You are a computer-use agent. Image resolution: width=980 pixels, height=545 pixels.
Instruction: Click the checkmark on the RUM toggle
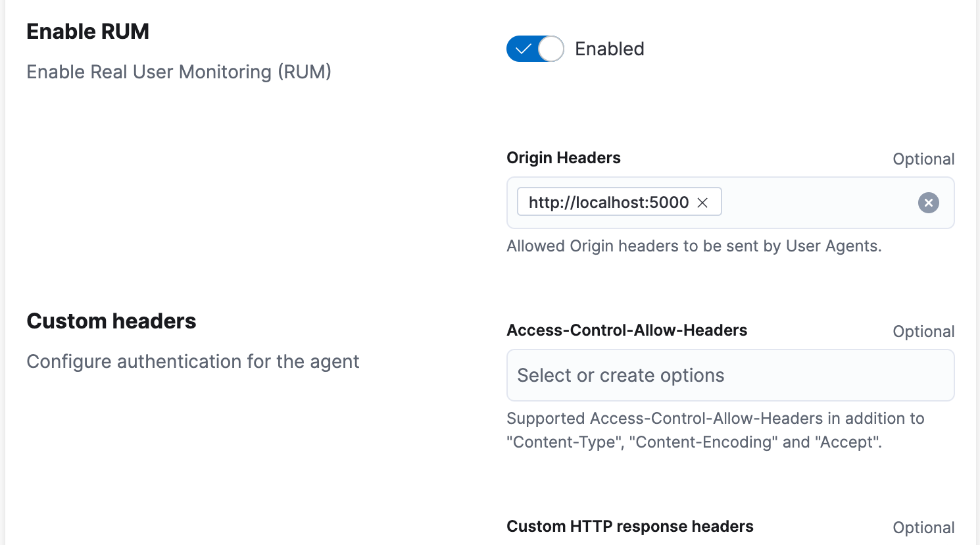(x=523, y=48)
